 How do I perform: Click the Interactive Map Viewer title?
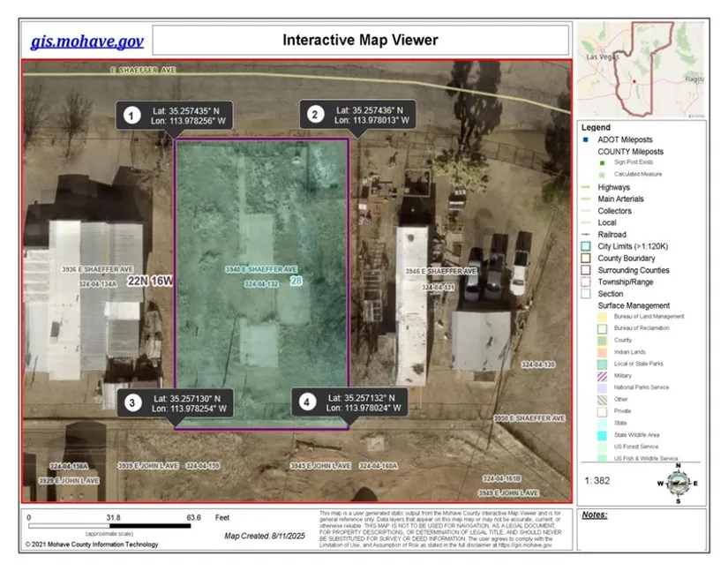coord(360,41)
